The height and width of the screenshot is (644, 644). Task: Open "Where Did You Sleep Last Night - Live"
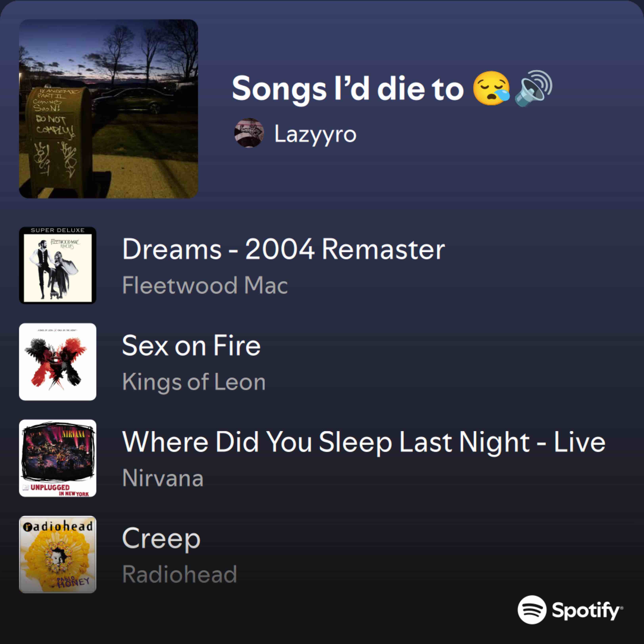click(364, 442)
